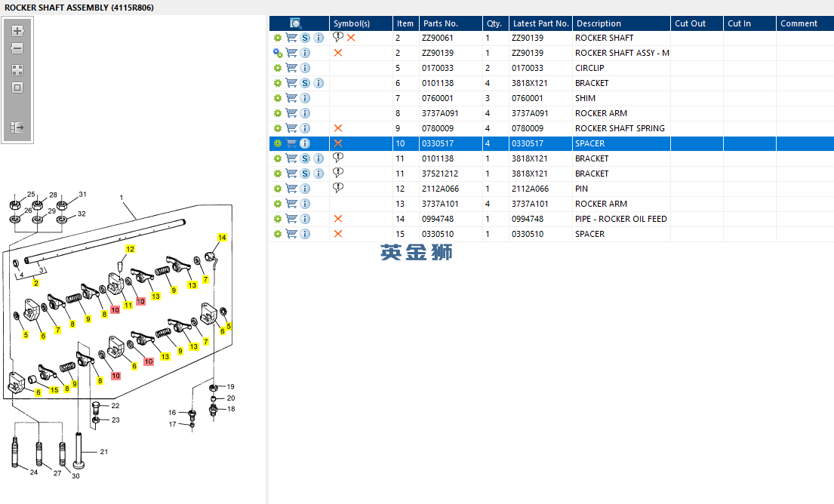Click the search magnifier icon in table header
The height and width of the screenshot is (504, 834).
[296, 23]
